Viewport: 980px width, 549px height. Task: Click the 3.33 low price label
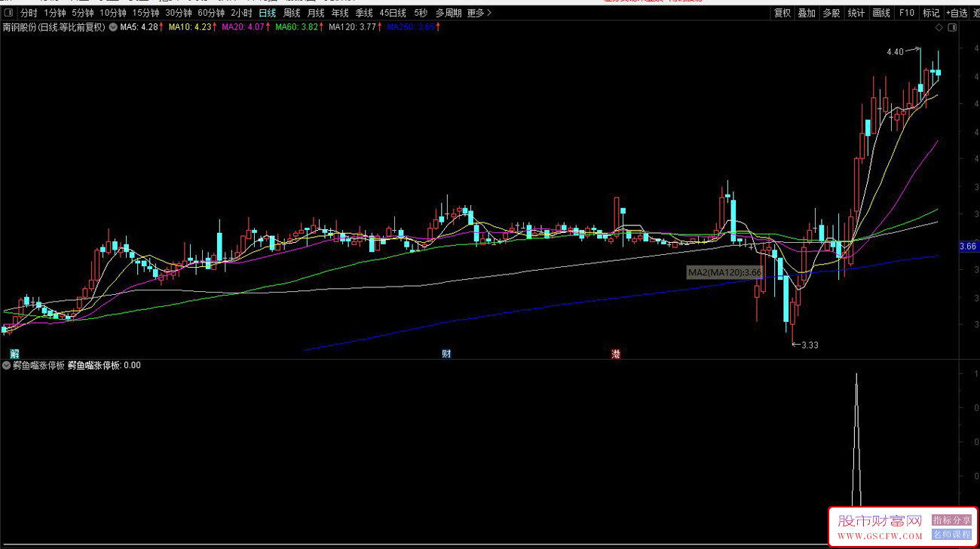pyautogui.click(x=810, y=345)
